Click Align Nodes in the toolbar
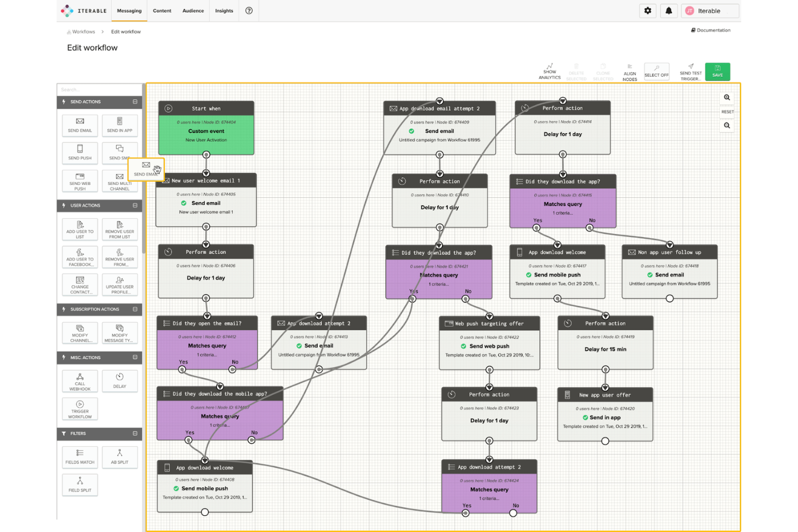This screenshot has height=532, width=798. [x=630, y=72]
